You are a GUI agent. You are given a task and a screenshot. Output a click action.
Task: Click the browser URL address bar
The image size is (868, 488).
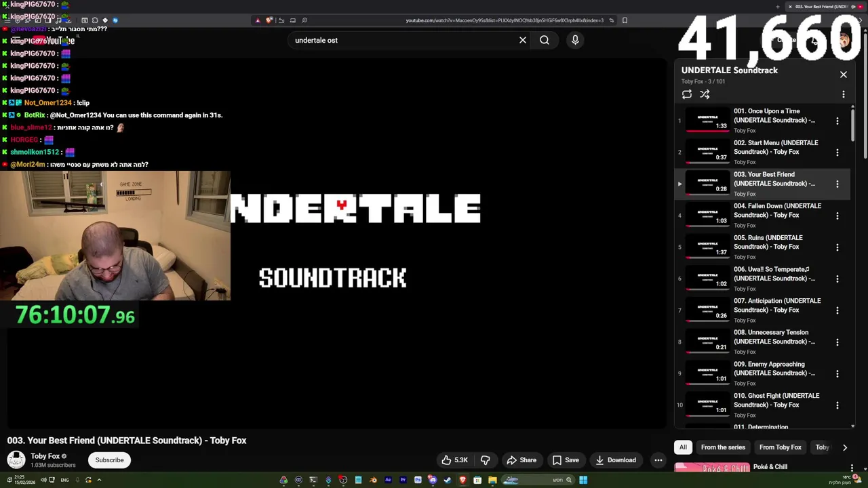(x=504, y=20)
